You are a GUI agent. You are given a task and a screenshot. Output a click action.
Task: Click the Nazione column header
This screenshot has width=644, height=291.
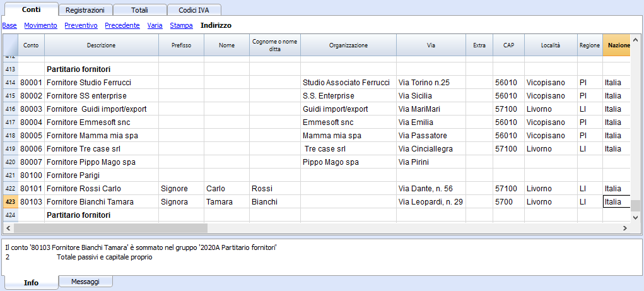click(617, 45)
